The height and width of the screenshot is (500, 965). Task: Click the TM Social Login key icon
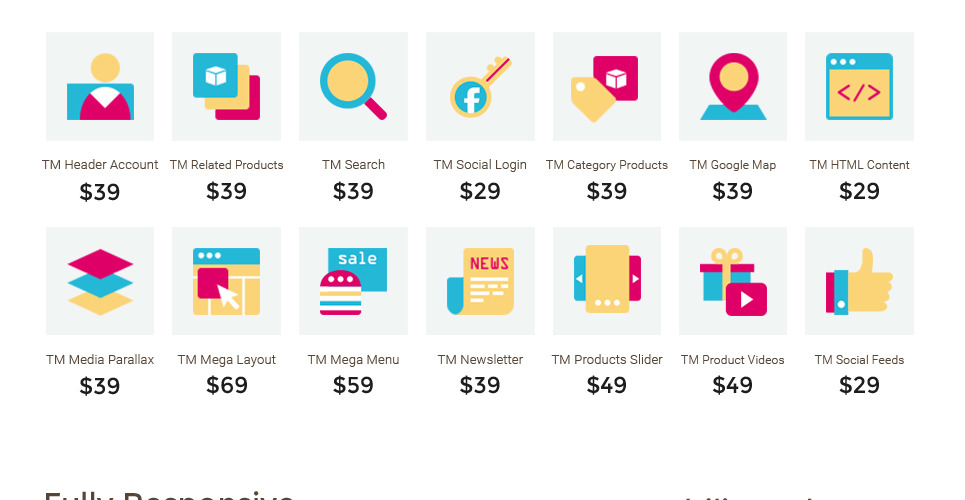[480, 86]
